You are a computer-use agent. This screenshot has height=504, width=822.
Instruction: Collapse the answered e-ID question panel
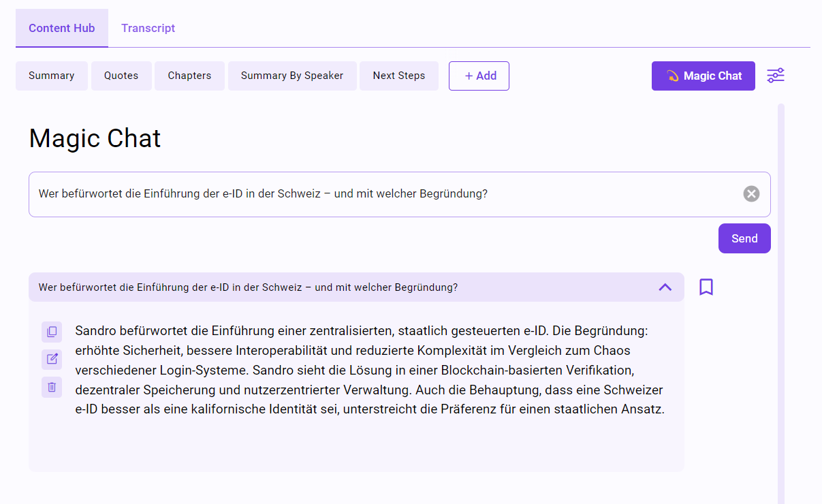coord(665,287)
